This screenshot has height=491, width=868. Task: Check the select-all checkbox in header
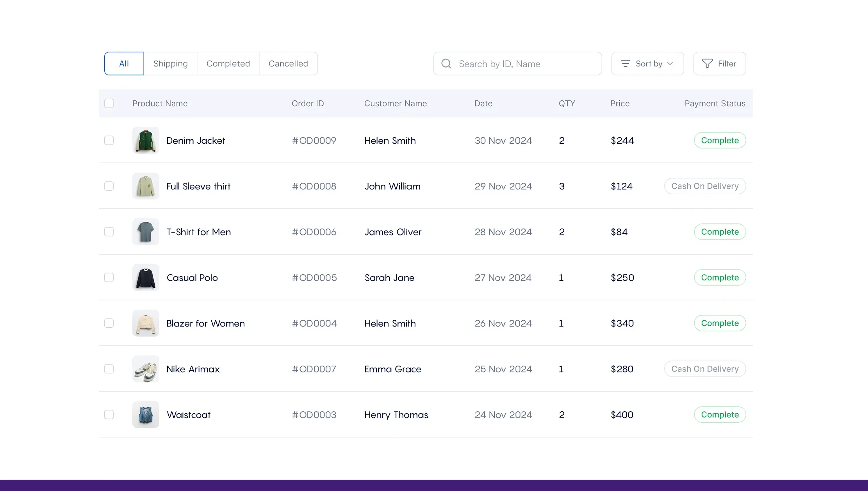point(109,103)
